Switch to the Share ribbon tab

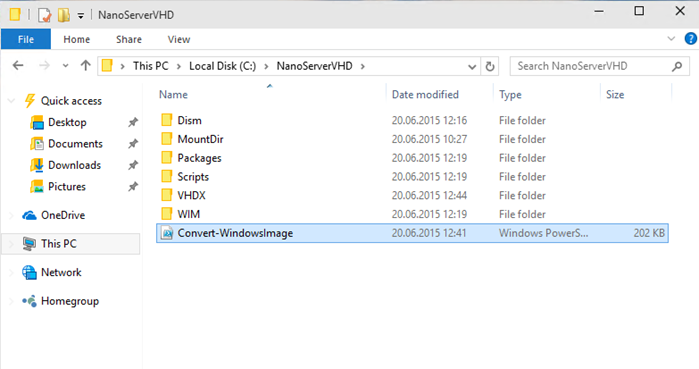(129, 39)
